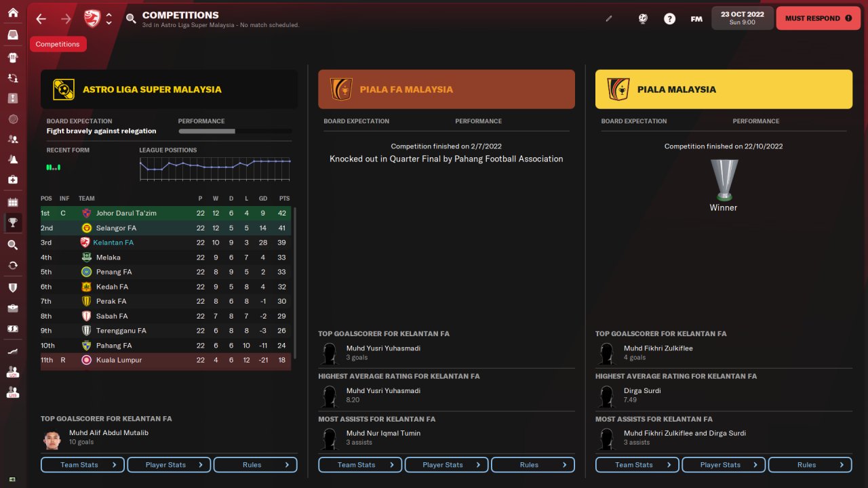Open the U19 squad icon

12,392
